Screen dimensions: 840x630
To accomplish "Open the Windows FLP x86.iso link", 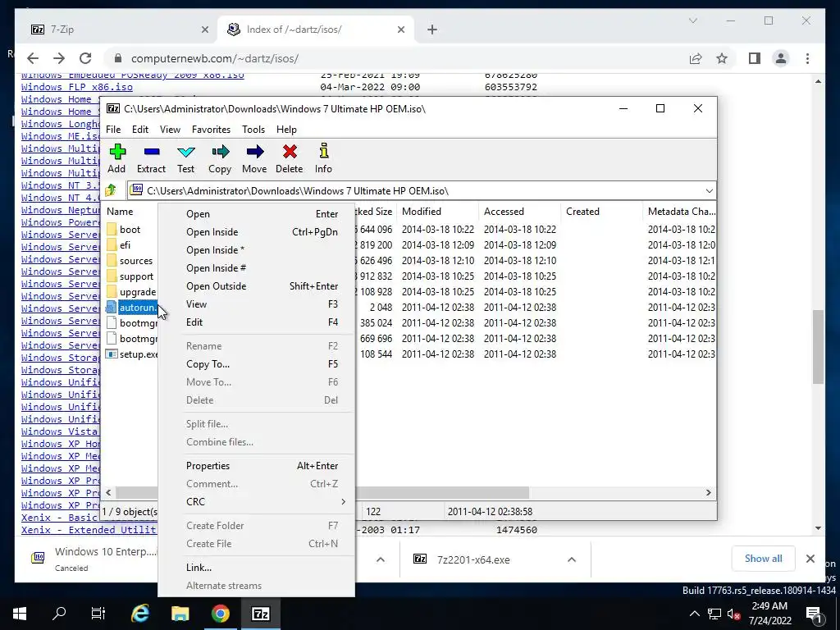I will tap(77, 87).
